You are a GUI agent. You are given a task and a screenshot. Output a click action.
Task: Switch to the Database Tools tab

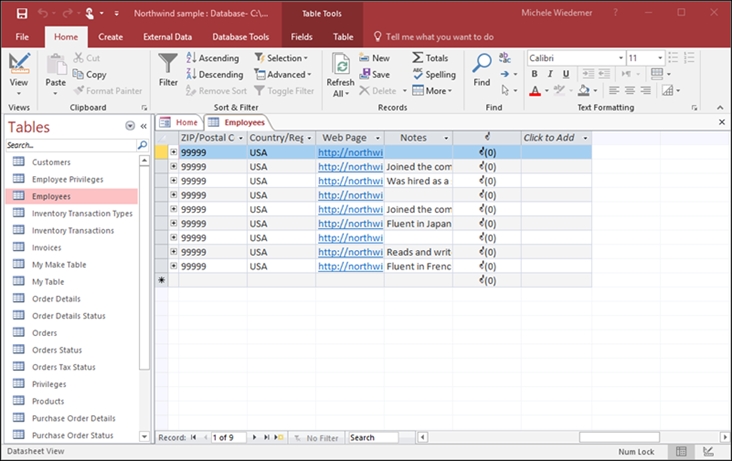click(x=240, y=37)
